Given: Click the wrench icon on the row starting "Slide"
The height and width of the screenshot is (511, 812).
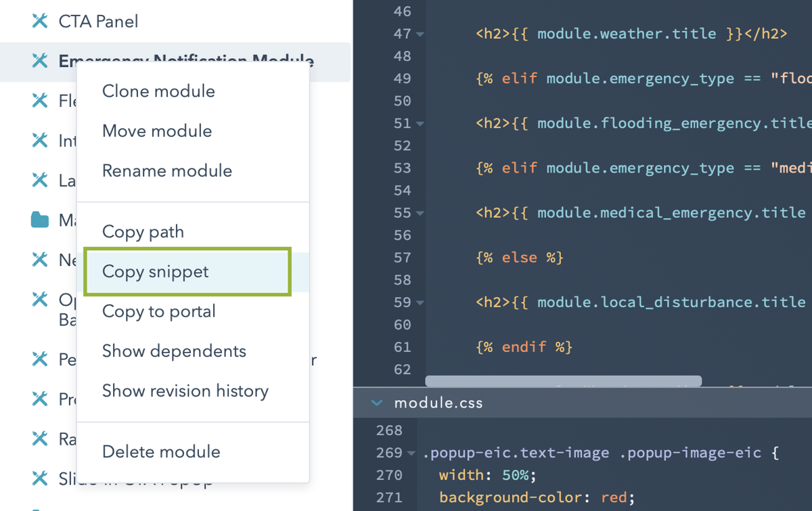Looking at the screenshot, I should click(x=40, y=479).
